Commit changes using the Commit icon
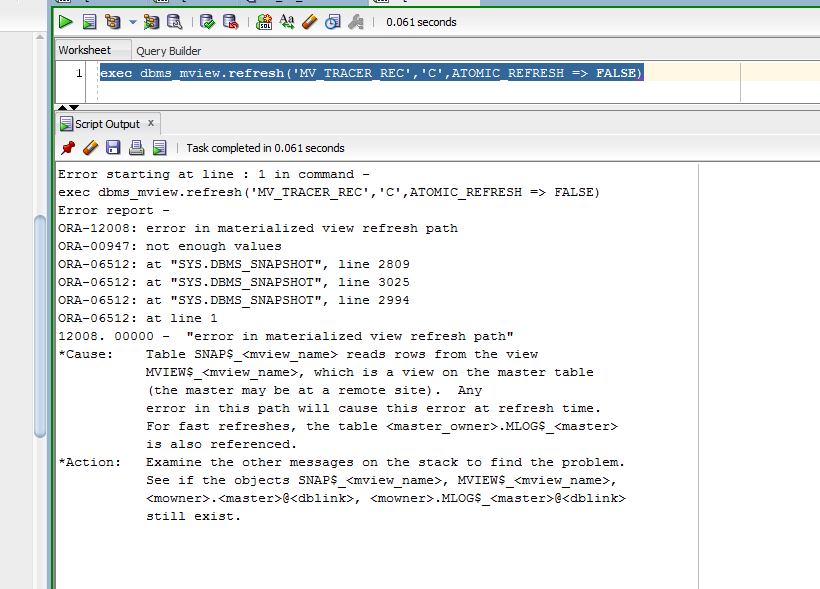 207,21
